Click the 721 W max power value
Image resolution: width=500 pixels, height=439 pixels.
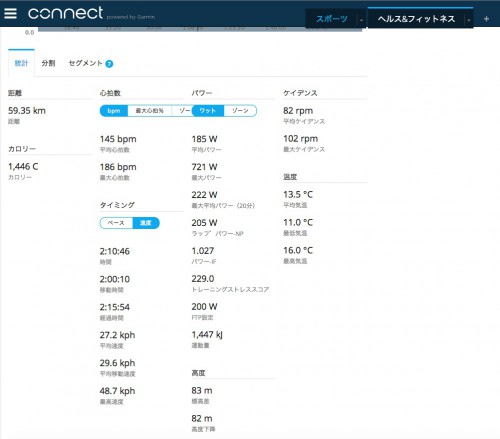pyautogui.click(x=204, y=167)
